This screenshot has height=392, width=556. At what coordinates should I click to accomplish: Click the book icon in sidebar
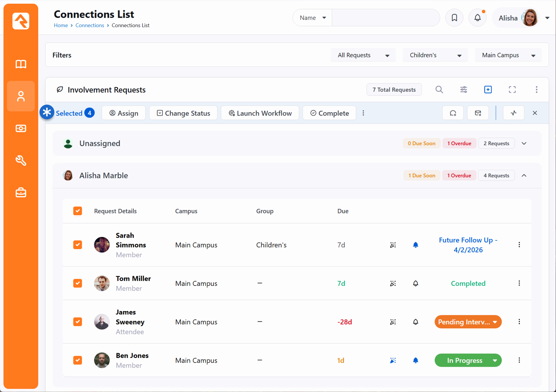(21, 64)
